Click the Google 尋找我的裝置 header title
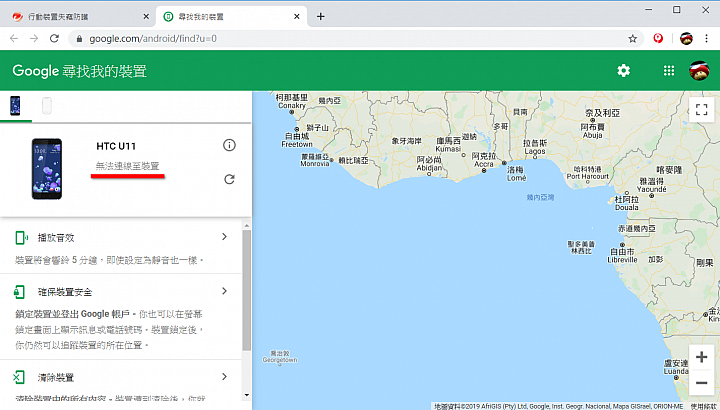 pyautogui.click(x=79, y=71)
